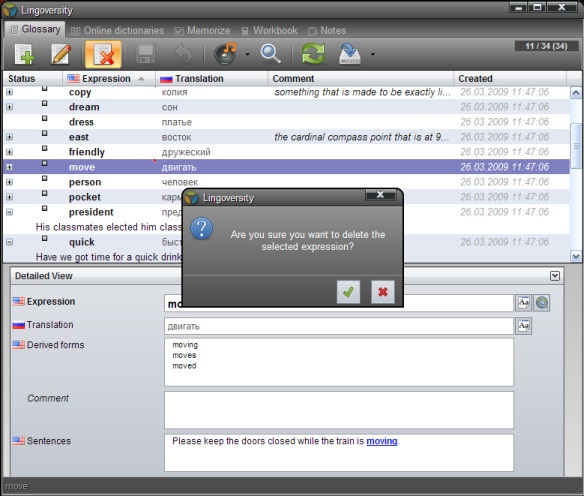Confirm deletion with the green checkmark
This screenshot has height=496, width=584.
348,292
